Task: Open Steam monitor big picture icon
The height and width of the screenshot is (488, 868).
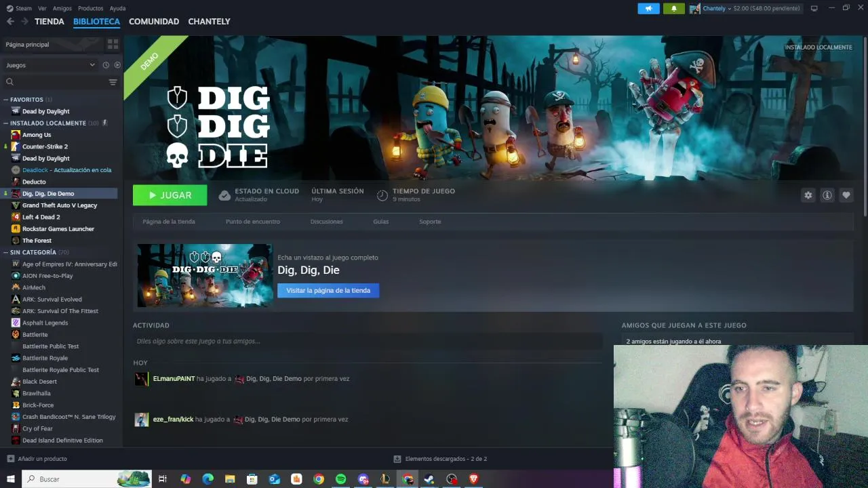Action: click(814, 8)
